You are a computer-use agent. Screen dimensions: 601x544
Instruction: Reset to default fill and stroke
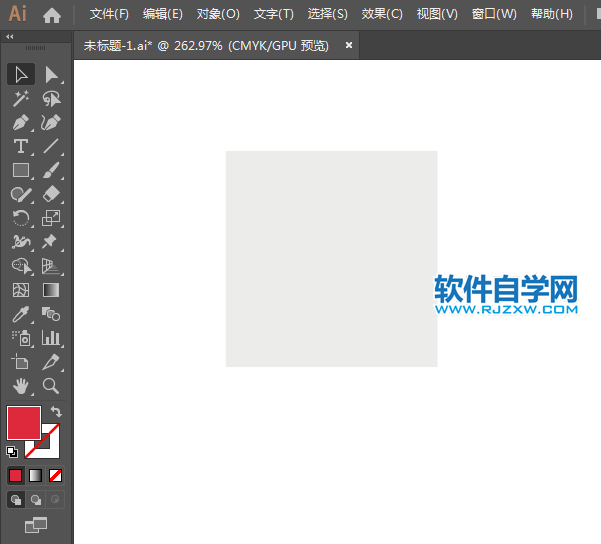tap(12, 452)
